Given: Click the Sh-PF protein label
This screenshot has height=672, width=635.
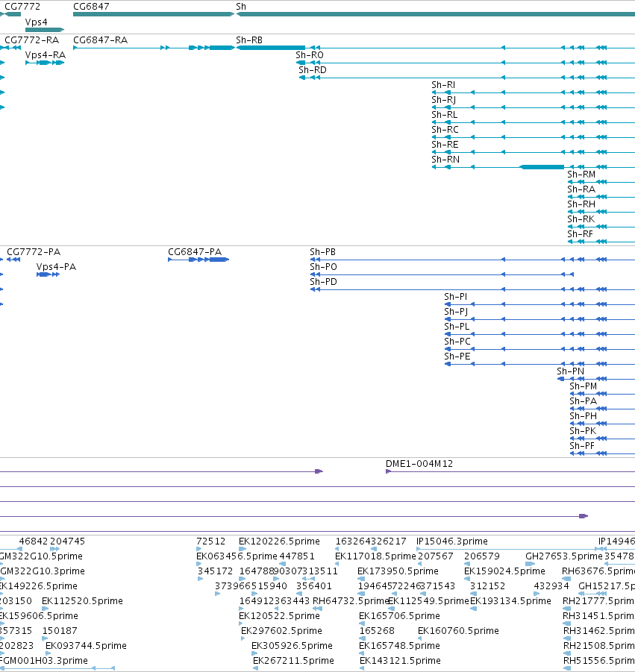Looking at the screenshot, I should coord(582,446).
